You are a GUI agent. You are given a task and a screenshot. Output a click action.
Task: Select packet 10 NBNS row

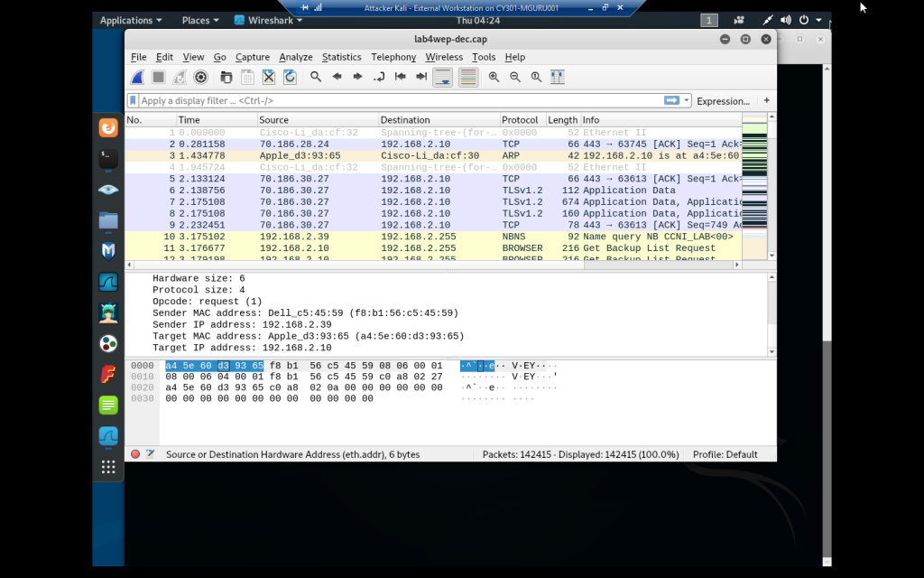click(433, 237)
